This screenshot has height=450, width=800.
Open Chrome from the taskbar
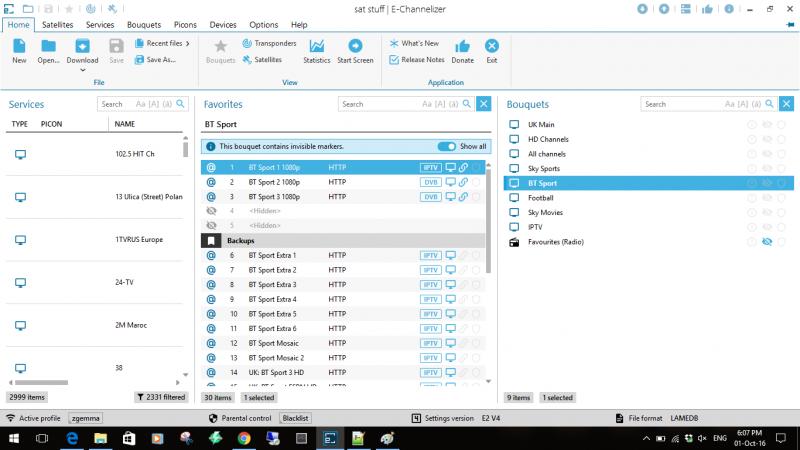(244, 438)
